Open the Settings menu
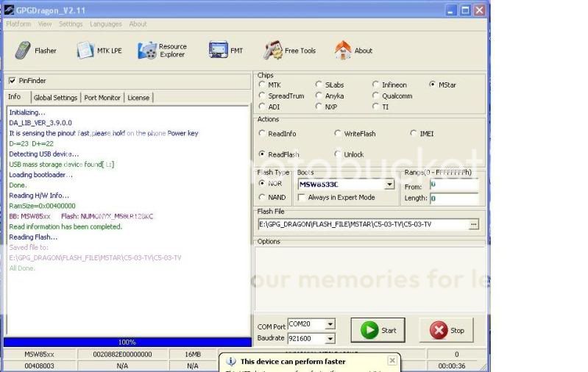 [71, 24]
